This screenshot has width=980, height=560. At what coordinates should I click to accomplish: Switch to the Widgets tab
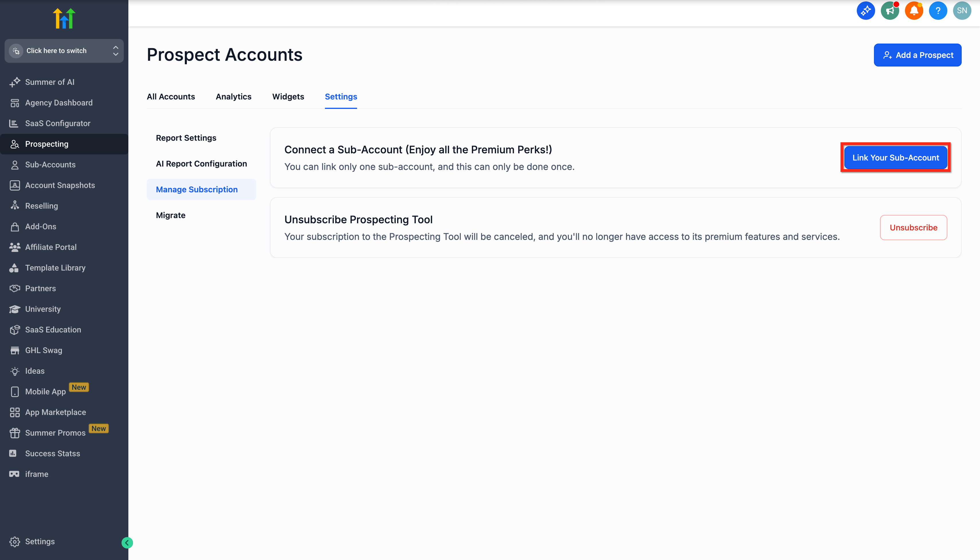point(288,97)
